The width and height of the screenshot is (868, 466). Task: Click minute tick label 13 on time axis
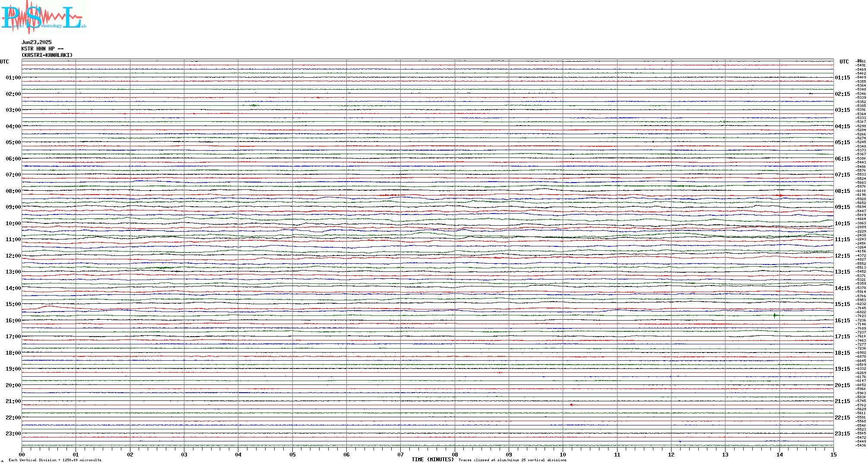725,454
